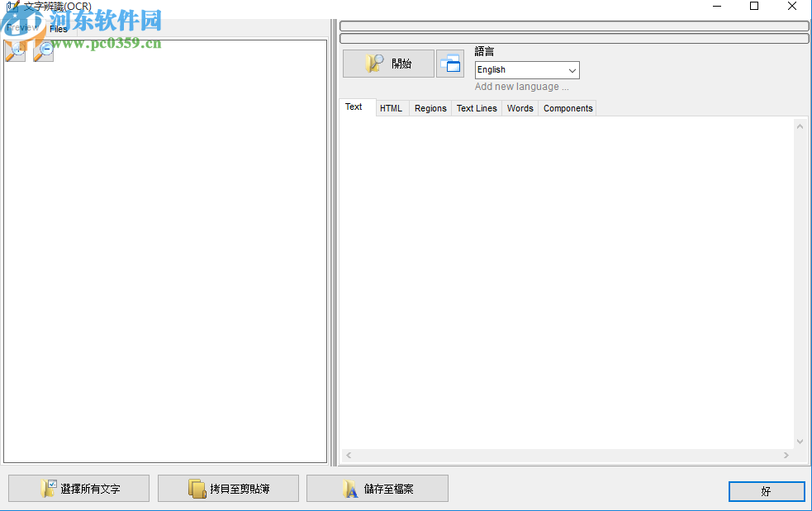This screenshot has height=511, width=812.
Task: Click the Add new language link
Action: coord(521,86)
